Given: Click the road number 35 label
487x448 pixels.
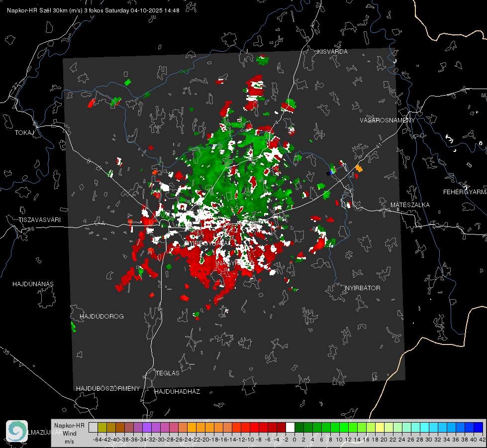Looking at the screenshot, I should click(x=6, y=352).
